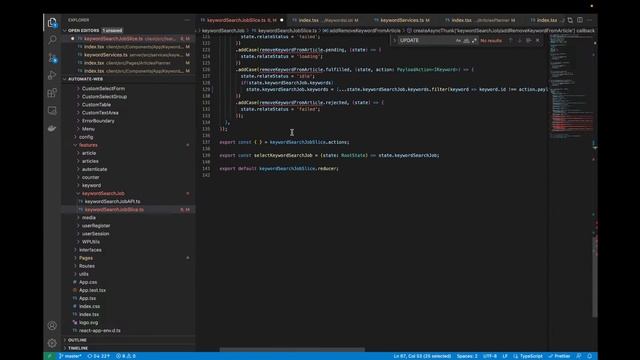The width and height of the screenshot is (640, 360).
Task: Click the createAsyncThunk callback breadcrumb item
Action: click(x=500, y=31)
